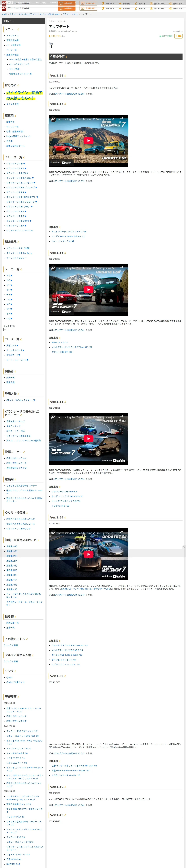
Task: Open ホンダ シビック Si Extra (EF) '87 link
Action: pos(68,496)
